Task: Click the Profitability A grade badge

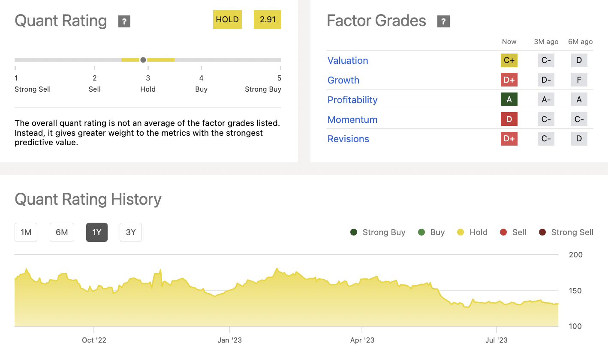Action: pyautogui.click(x=509, y=100)
